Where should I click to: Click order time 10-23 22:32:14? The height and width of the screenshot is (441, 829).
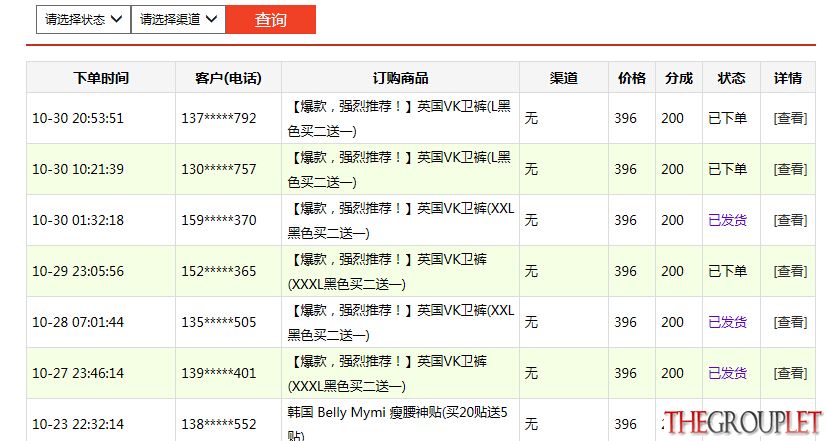click(78, 424)
